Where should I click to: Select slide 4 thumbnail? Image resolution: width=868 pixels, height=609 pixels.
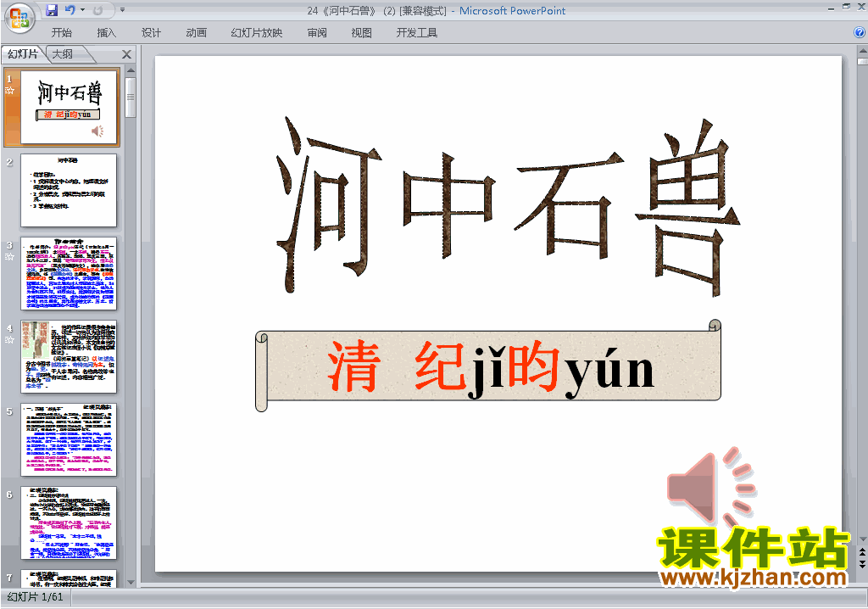click(69, 356)
